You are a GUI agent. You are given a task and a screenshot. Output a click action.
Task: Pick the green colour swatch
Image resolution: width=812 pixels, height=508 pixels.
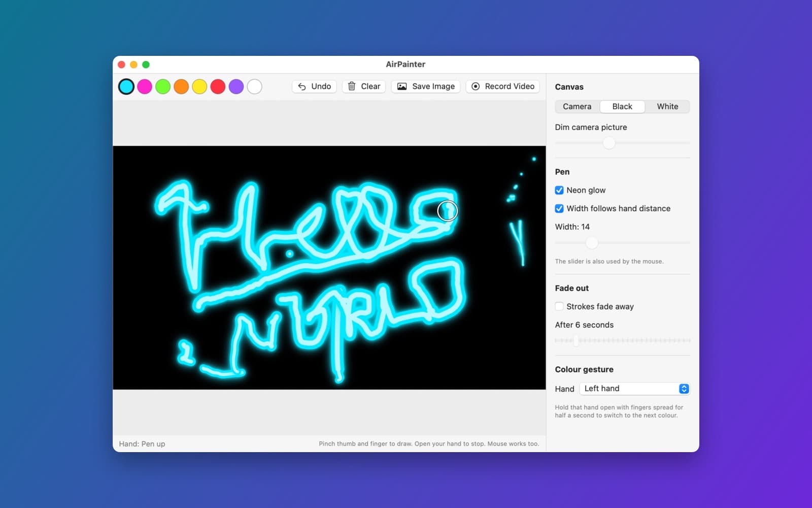pyautogui.click(x=163, y=86)
